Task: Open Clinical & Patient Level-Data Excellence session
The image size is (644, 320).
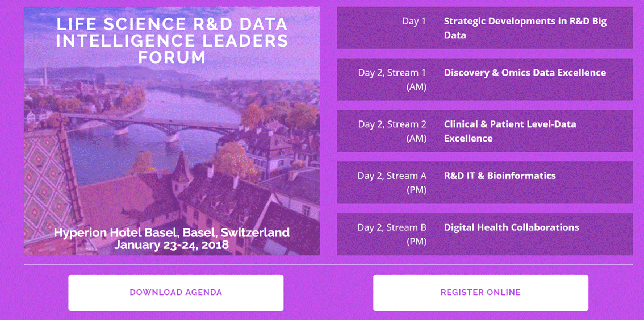Action: coord(510,131)
